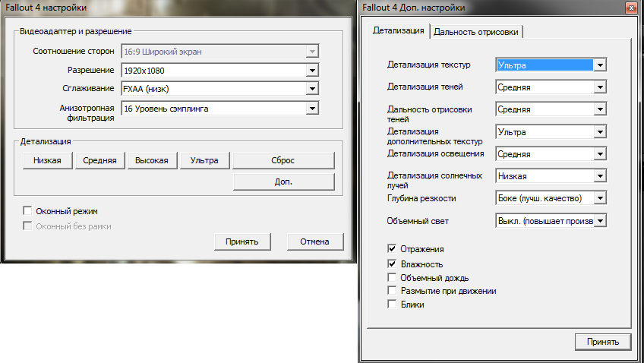Viewport: 644px width, 363px height.
Task: Enable the Объемный дождь checkbox
Action: pos(392,278)
